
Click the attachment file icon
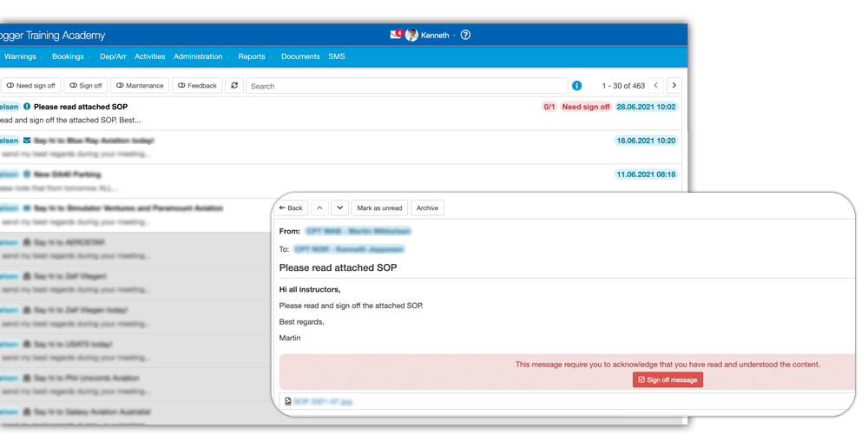click(288, 401)
